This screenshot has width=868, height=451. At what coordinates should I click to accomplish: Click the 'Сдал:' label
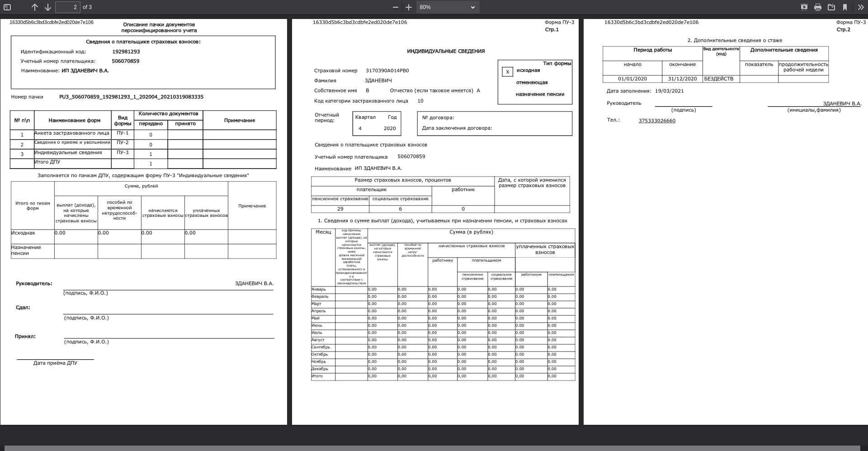pyautogui.click(x=23, y=307)
